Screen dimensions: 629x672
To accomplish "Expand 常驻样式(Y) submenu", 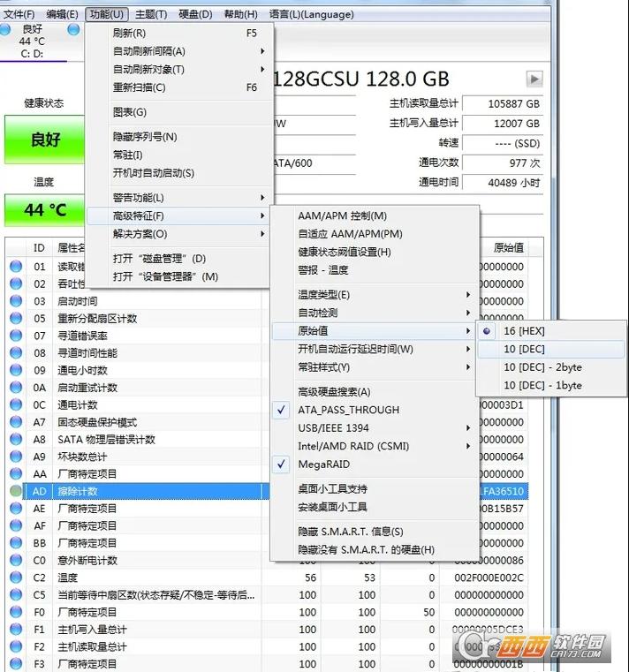I will pos(375,367).
